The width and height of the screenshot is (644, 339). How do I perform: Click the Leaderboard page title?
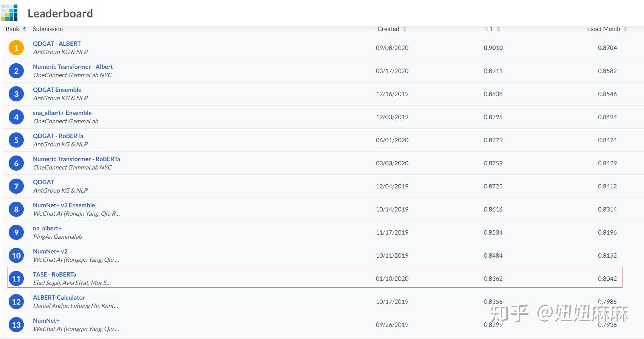[x=60, y=13]
